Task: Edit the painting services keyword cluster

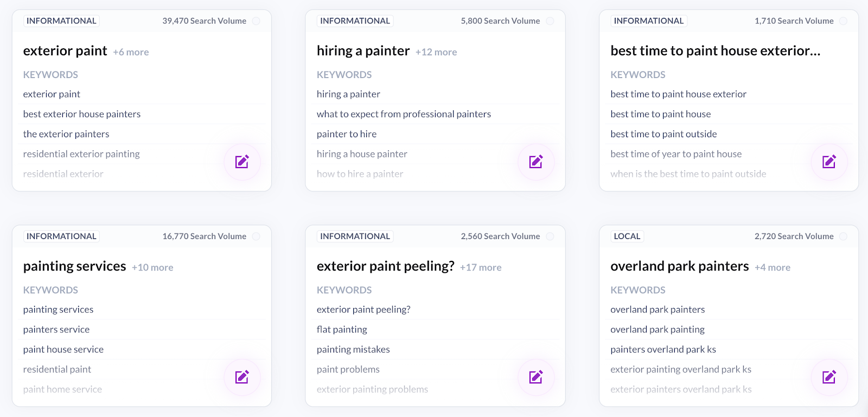Action: [x=242, y=377]
